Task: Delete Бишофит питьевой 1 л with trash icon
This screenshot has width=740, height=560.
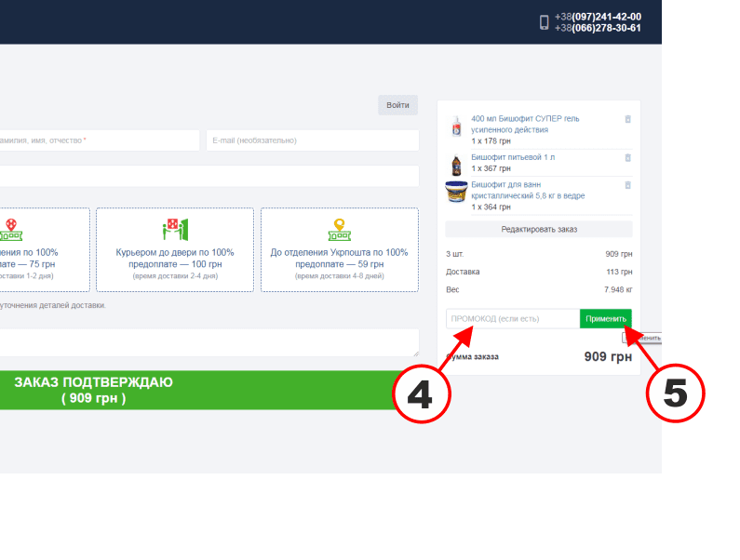Action: click(x=627, y=158)
